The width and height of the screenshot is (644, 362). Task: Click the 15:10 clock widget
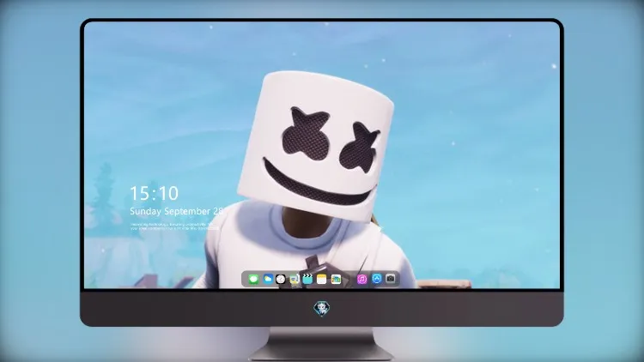[154, 193]
